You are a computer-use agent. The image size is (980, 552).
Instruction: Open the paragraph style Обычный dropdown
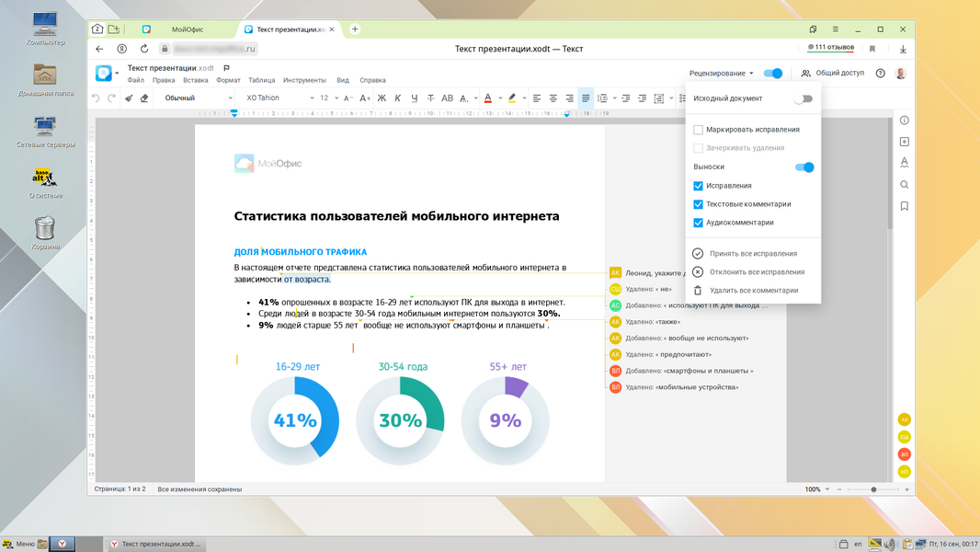click(195, 98)
